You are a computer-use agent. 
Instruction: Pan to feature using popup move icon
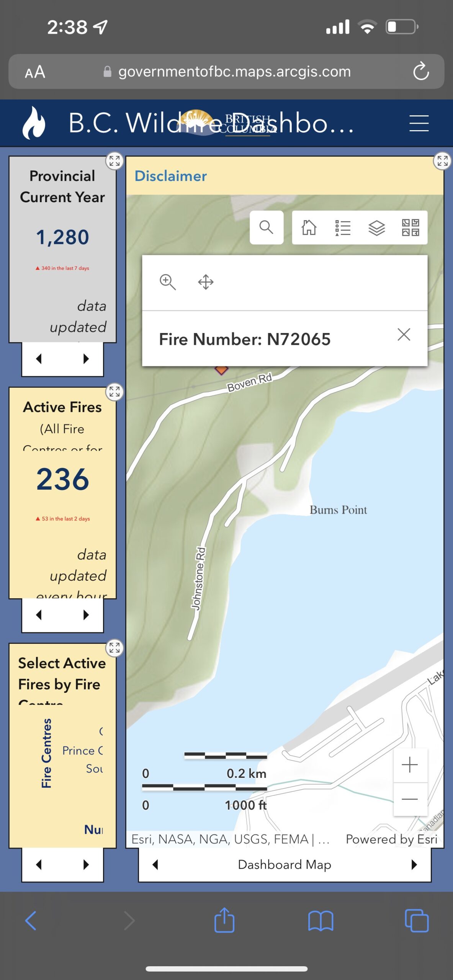pos(206,282)
